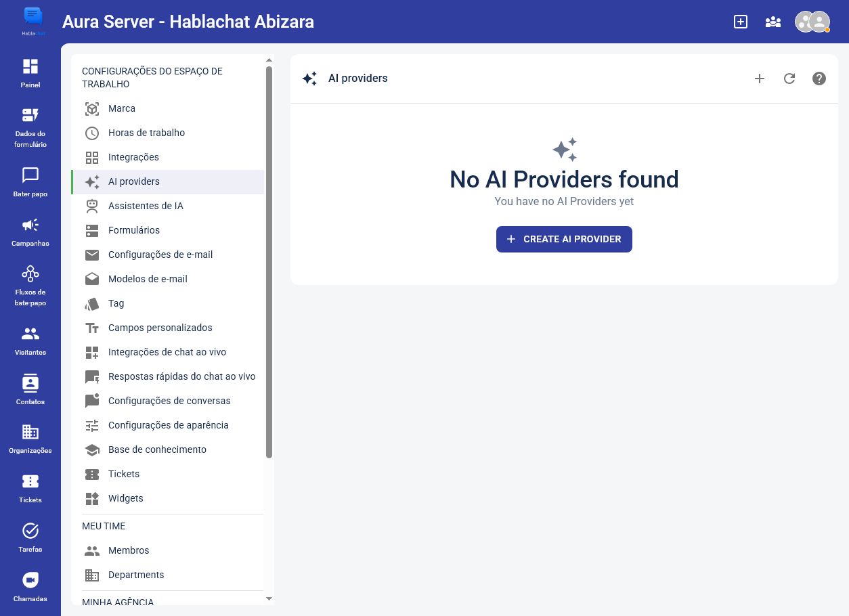Open Campanhas megaphone icon
The image size is (849, 616).
pyautogui.click(x=30, y=225)
